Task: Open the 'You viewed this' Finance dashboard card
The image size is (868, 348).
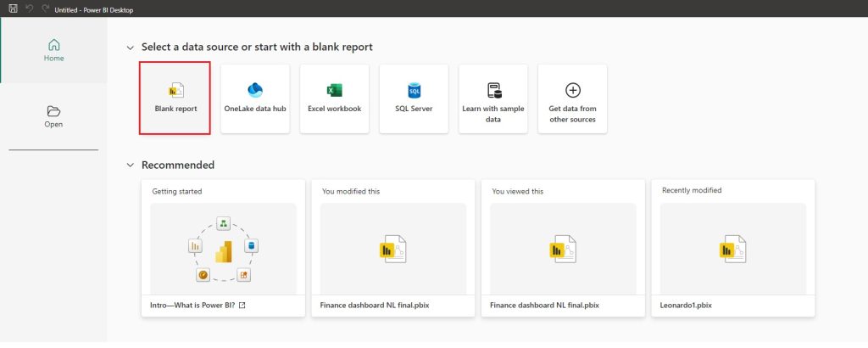Action: (563, 248)
